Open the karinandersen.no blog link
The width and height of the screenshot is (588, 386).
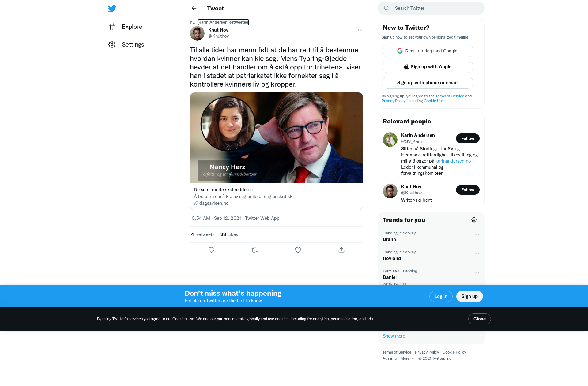point(453,161)
